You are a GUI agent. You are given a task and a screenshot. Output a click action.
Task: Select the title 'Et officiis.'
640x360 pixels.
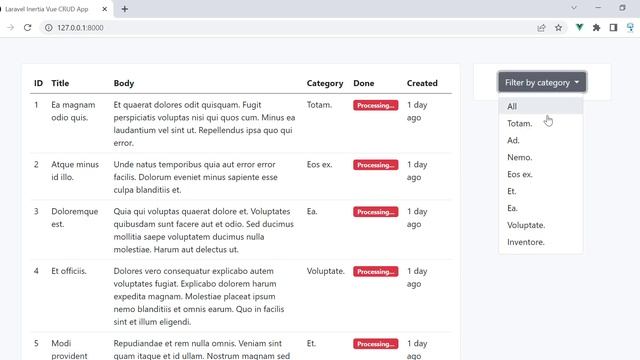click(69, 271)
